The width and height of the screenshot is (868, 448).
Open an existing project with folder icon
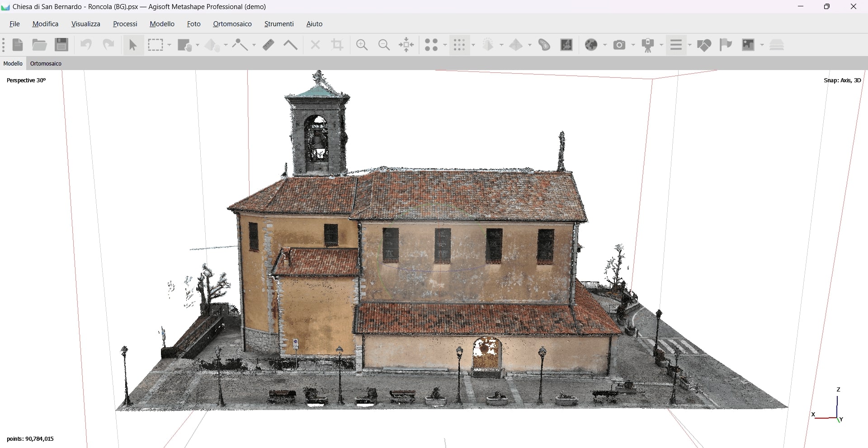click(39, 45)
